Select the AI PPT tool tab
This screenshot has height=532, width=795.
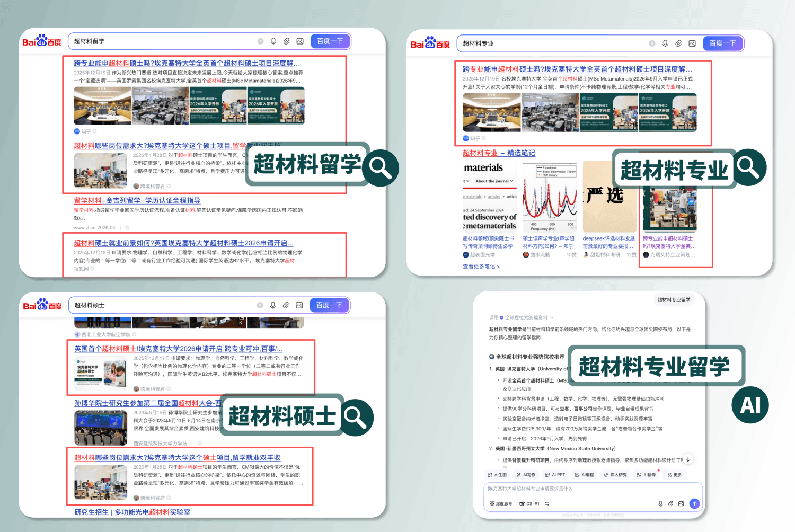pos(555,475)
